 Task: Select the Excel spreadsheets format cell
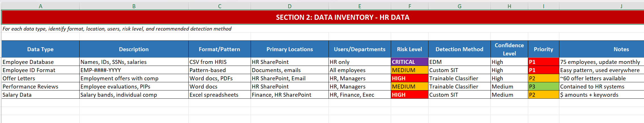tap(219, 95)
